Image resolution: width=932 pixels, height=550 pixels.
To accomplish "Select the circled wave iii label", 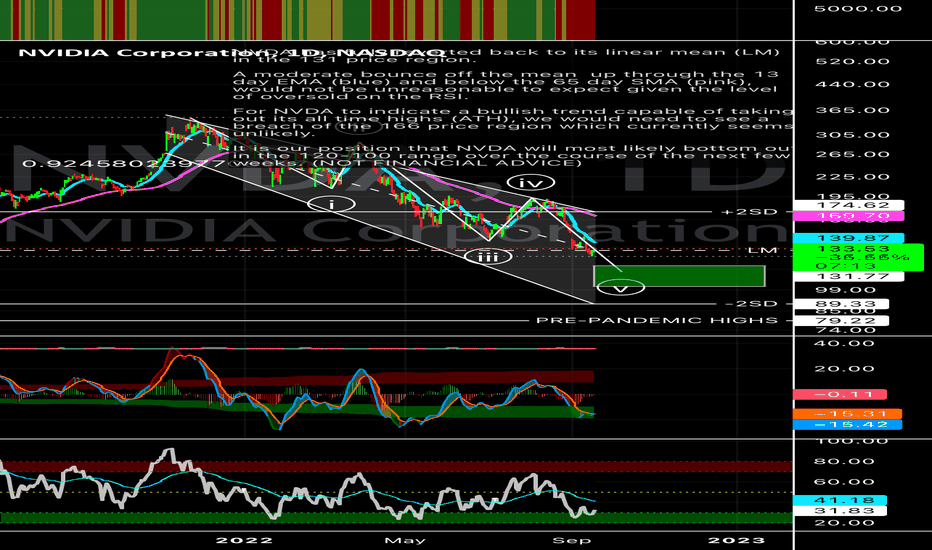I will pos(488,256).
